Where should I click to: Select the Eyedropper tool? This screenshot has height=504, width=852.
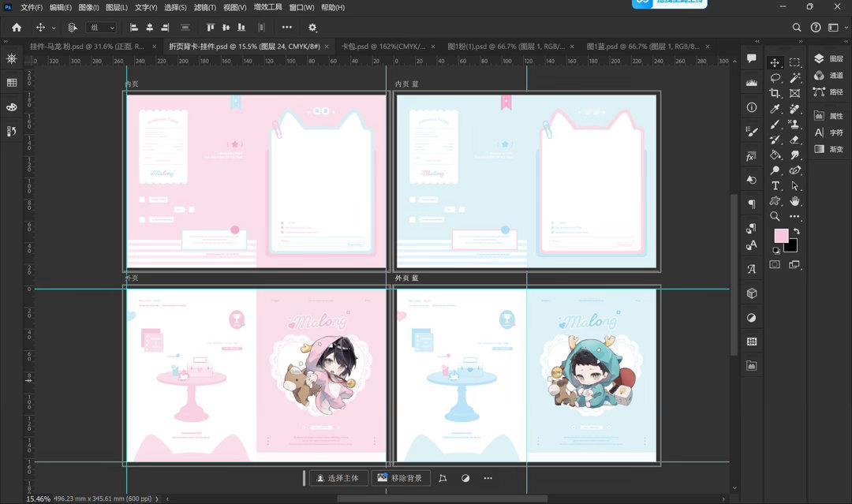click(x=775, y=109)
